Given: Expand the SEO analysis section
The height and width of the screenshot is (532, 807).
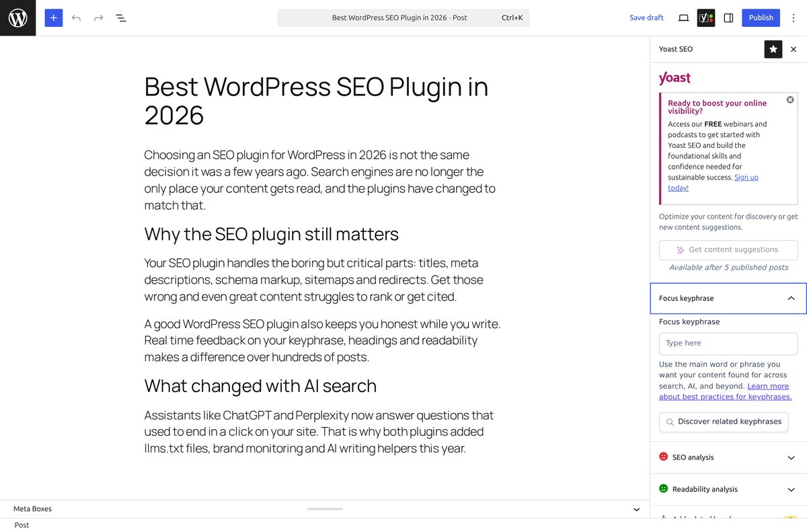Looking at the screenshot, I should tap(728, 457).
